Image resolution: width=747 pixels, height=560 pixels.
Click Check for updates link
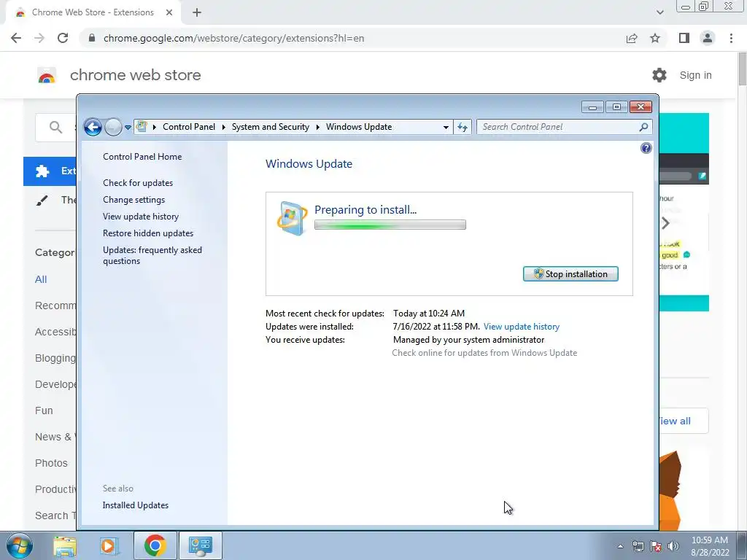(138, 183)
